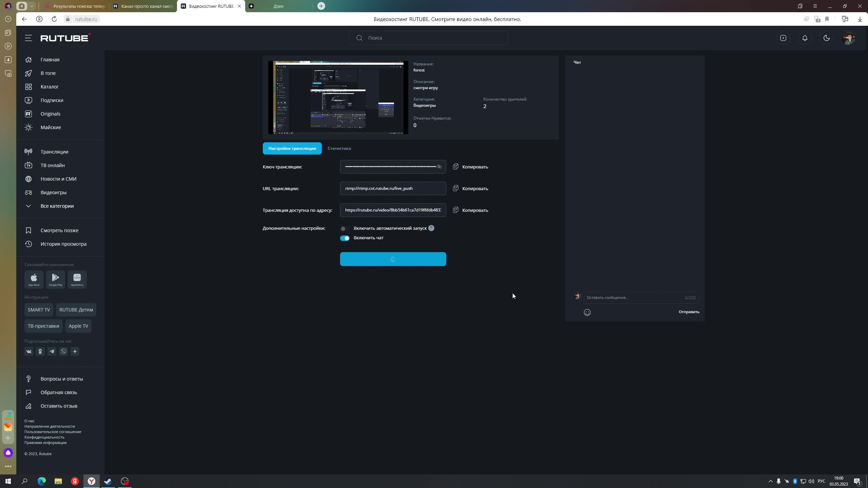Screen dimensions: 868x488
Task: Click the chat message input field
Action: pos(634,298)
